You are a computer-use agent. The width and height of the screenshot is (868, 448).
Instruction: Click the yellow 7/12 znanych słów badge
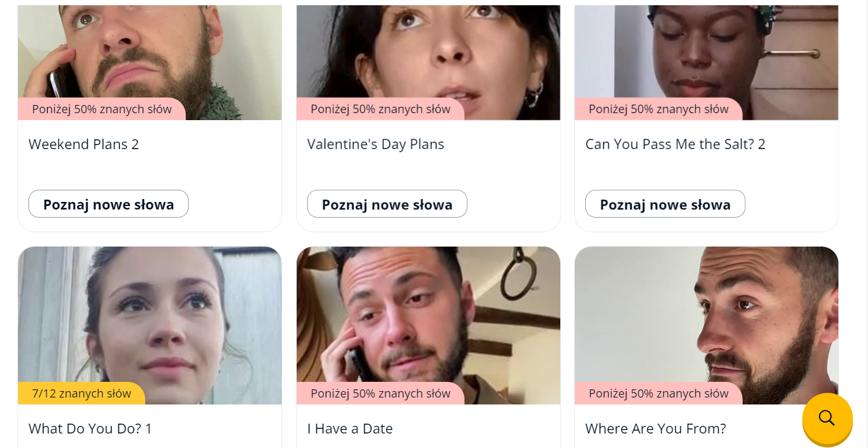click(81, 393)
